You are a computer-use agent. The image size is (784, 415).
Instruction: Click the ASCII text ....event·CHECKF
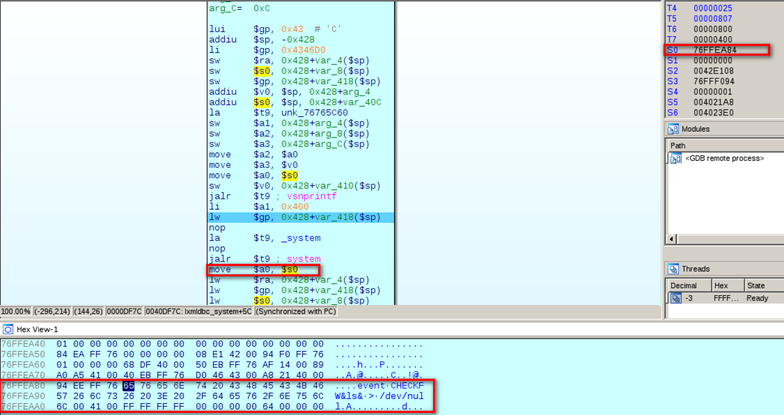point(380,386)
